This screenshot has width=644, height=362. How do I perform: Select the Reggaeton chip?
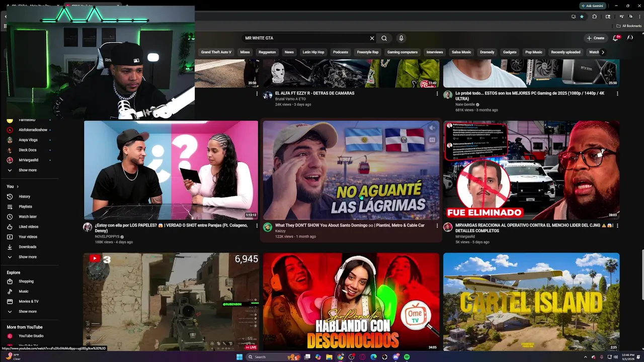pyautogui.click(x=267, y=52)
